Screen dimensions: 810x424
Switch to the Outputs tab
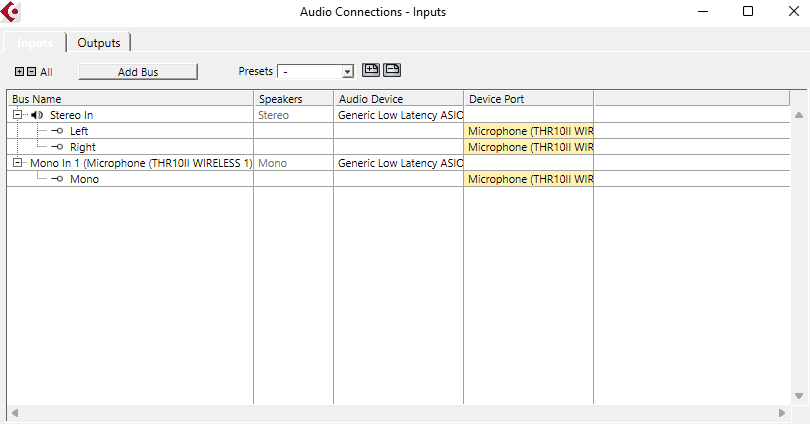tap(99, 43)
